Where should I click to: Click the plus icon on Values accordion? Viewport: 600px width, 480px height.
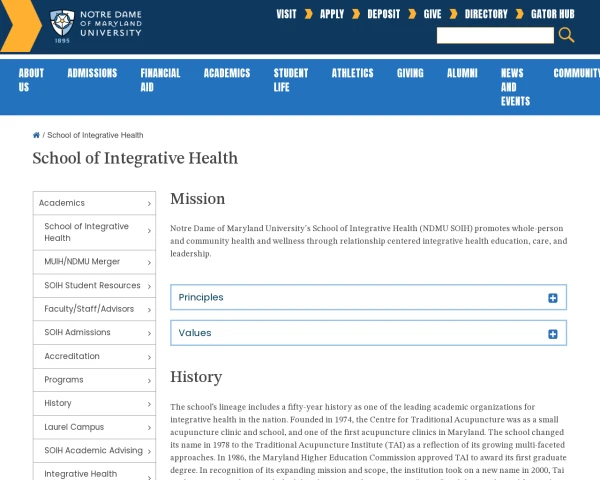pos(553,334)
